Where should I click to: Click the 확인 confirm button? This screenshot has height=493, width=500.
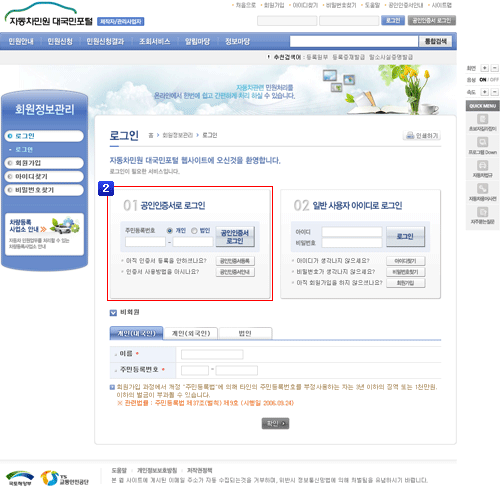275,423
